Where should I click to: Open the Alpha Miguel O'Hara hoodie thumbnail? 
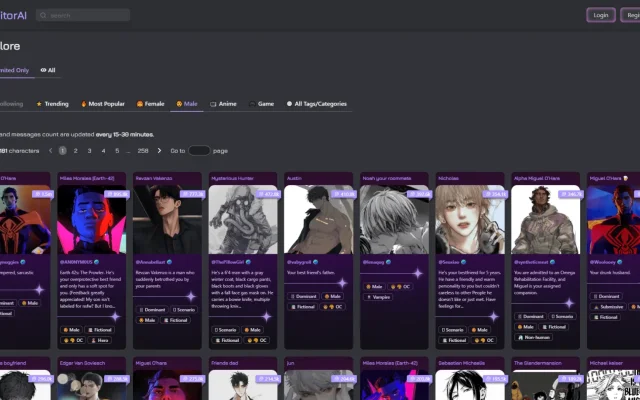pyautogui.click(x=546, y=220)
